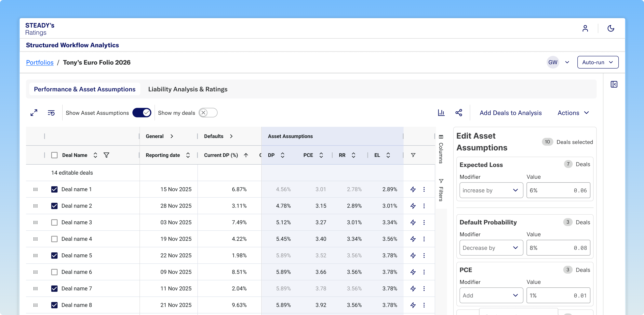The width and height of the screenshot is (644, 315).
Task: Open the bar chart view icon
Action: point(441,113)
